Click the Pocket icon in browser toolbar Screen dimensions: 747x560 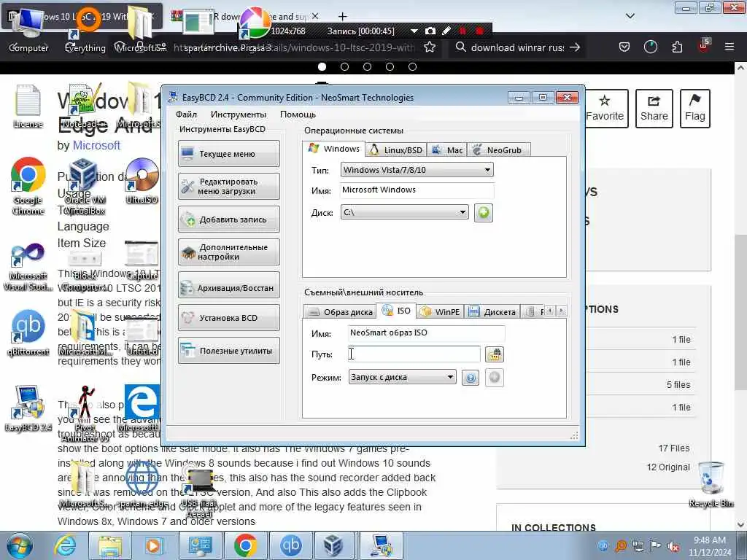(x=624, y=47)
